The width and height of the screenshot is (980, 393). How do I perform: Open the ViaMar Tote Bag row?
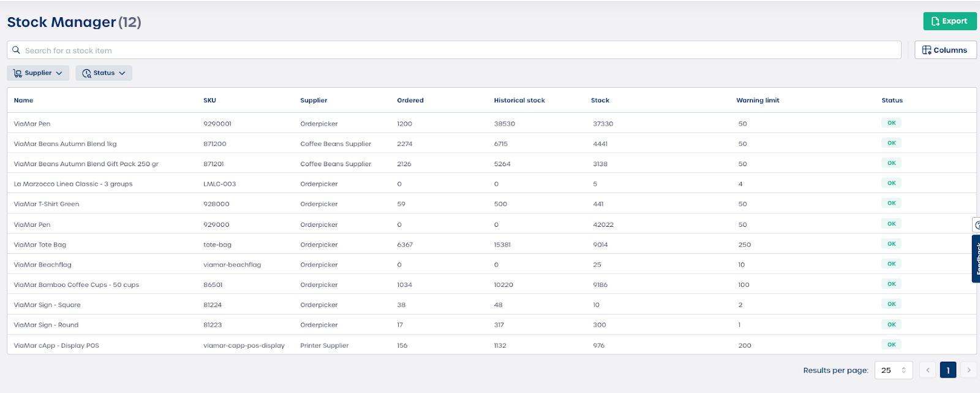pos(40,245)
